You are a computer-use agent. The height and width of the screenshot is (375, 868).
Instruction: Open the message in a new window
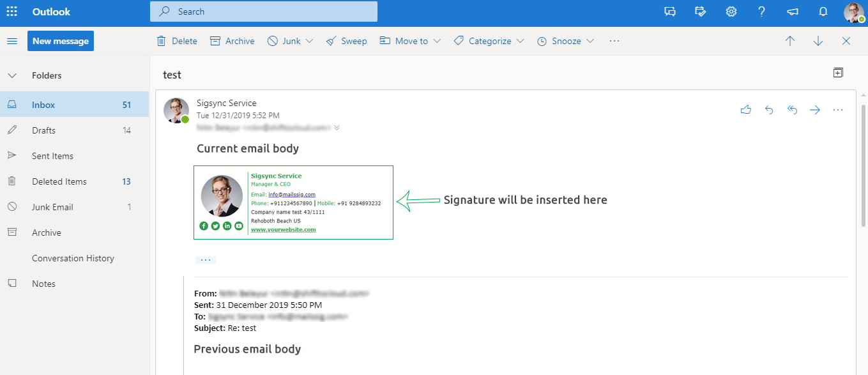pos(838,73)
